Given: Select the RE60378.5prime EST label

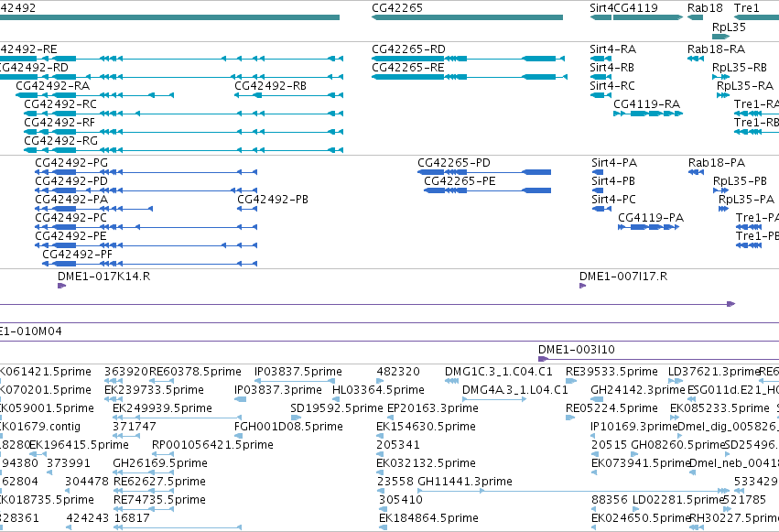Looking at the screenshot, I should (x=195, y=372).
